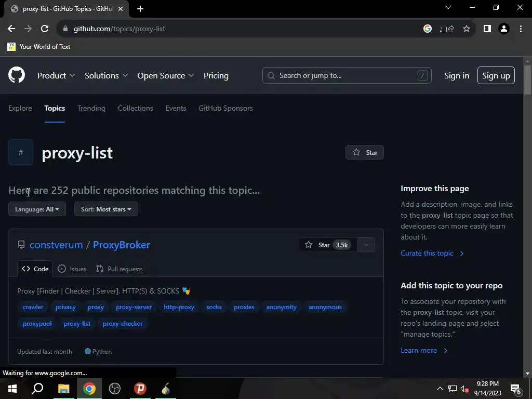Open the Chrome profile avatar
Viewport: 532px width, 399px height.
tap(504, 29)
